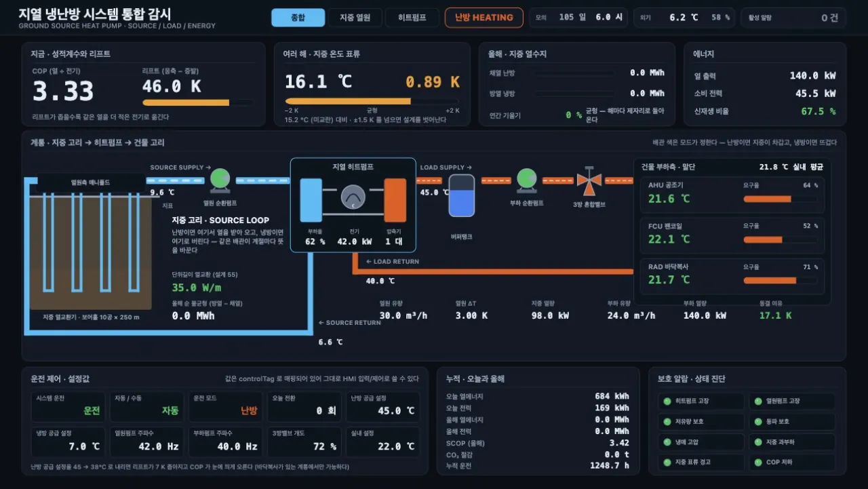Click the 히트펌프 고장 status lamp
Screen dimensions: 868x489
point(667,401)
